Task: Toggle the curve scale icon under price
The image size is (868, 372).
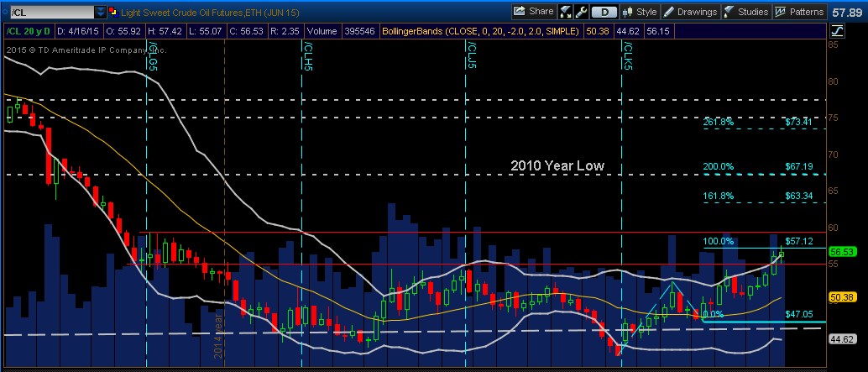Action: pos(838,32)
